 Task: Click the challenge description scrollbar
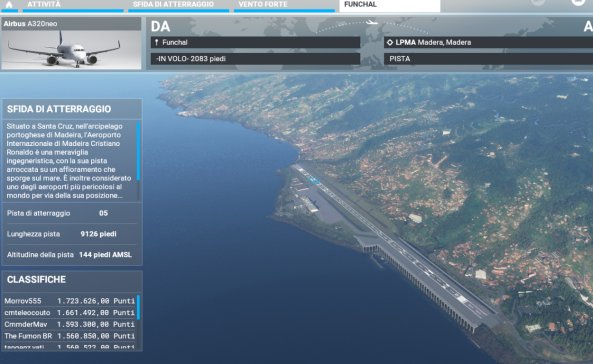point(138,151)
